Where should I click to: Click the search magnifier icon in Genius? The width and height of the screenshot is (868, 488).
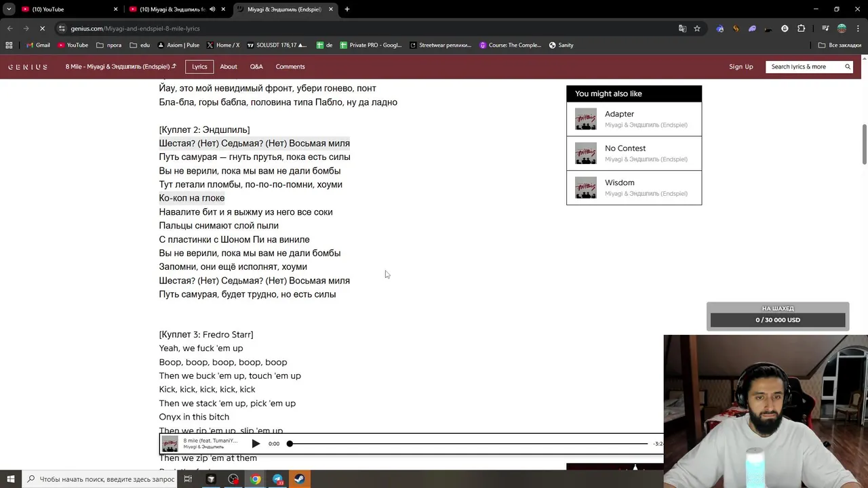tap(848, 66)
